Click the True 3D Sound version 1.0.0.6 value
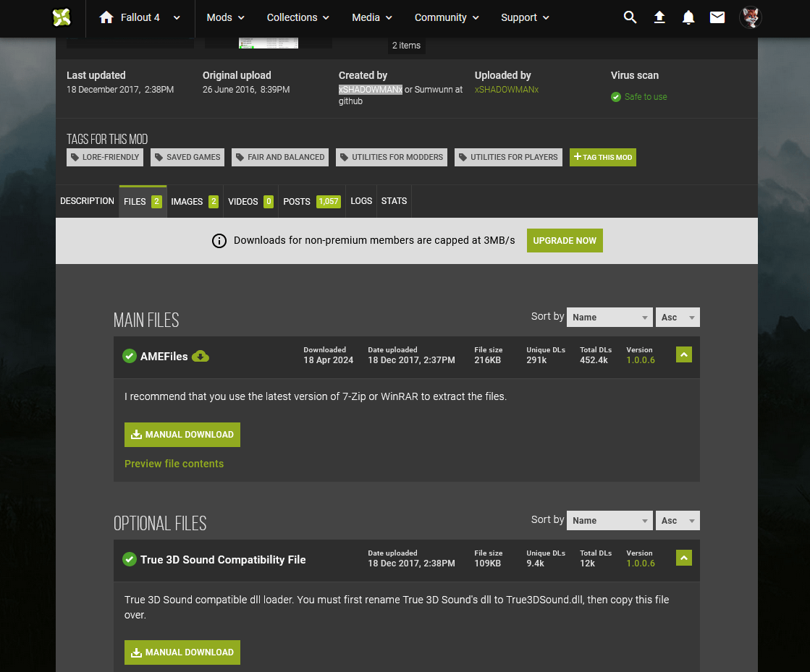Image resolution: width=810 pixels, height=672 pixels. coord(641,563)
